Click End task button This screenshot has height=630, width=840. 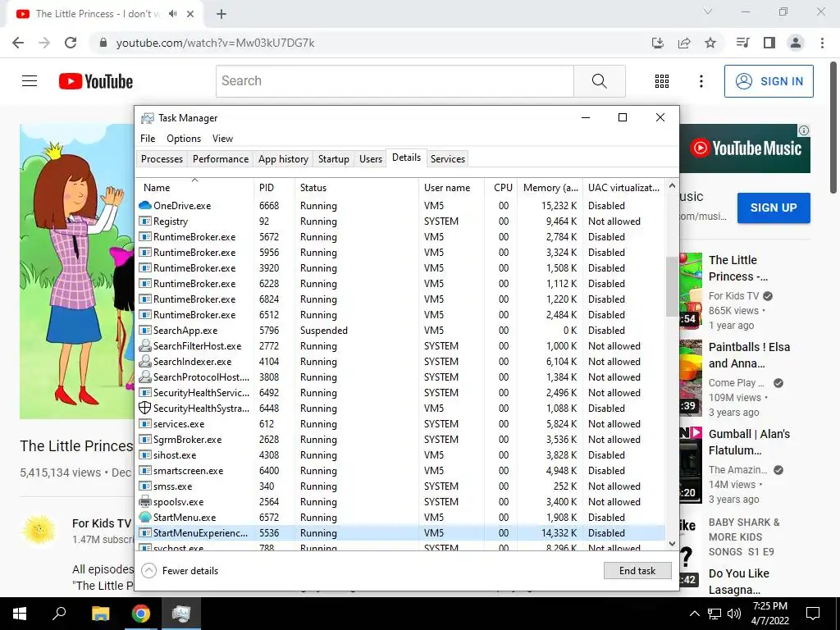(x=637, y=571)
